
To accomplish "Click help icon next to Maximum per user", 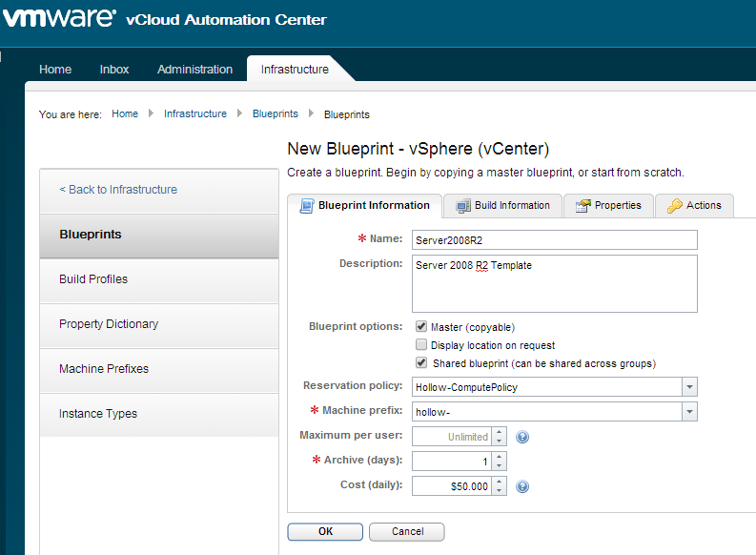I will pos(522,437).
